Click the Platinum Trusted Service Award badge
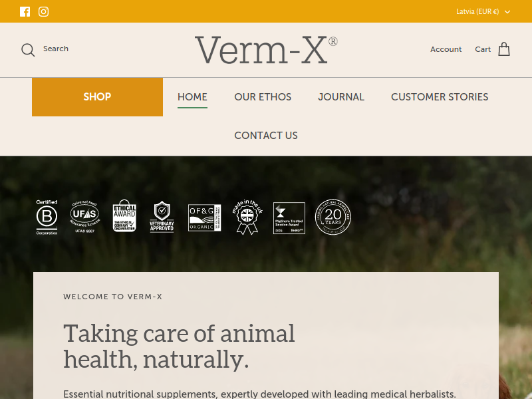532x399 pixels. pyautogui.click(x=289, y=218)
